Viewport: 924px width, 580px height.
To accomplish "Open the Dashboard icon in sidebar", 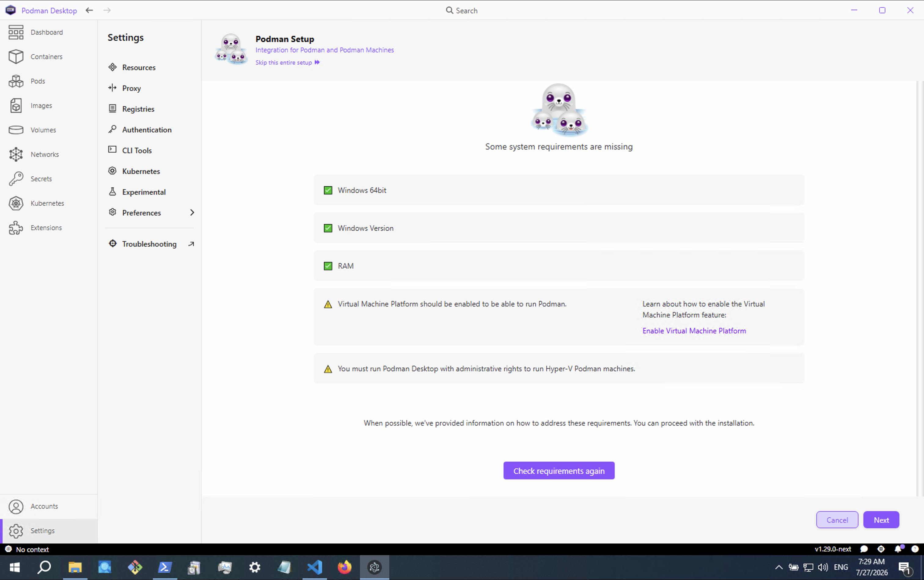I will point(16,32).
